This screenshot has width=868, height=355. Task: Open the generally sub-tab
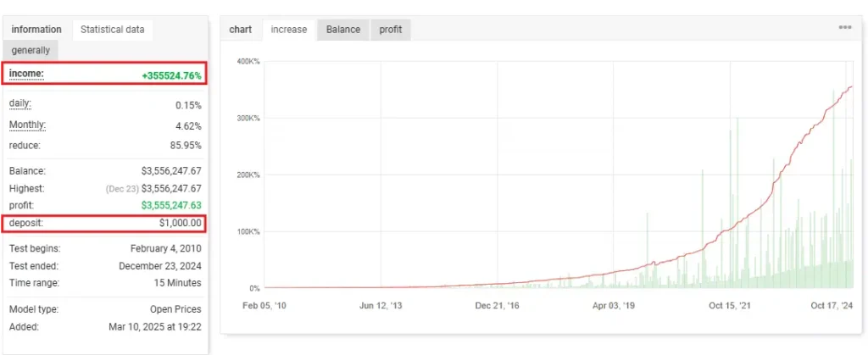coord(31,50)
